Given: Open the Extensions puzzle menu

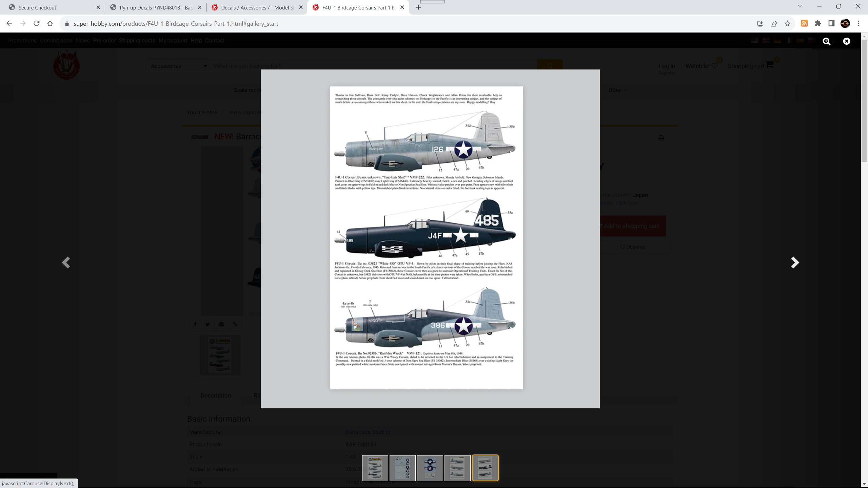Looking at the screenshot, I should [818, 23].
